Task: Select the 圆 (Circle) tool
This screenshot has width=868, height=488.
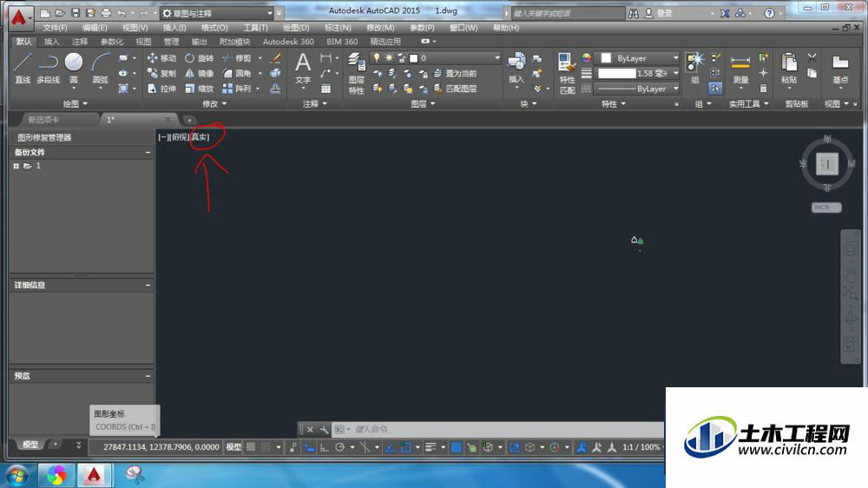Action: [74, 69]
